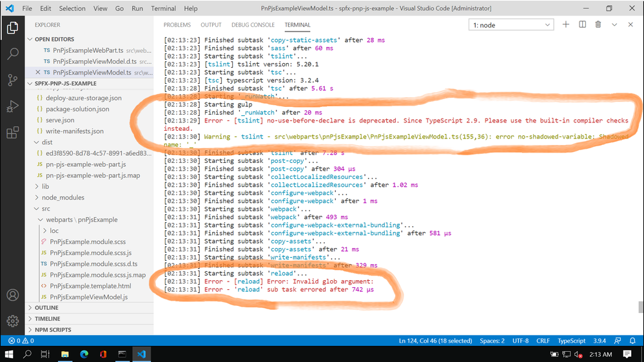Click the feedback icon in status bar
644x362 pixels.
pyautogui.click(x=618, y=341)
